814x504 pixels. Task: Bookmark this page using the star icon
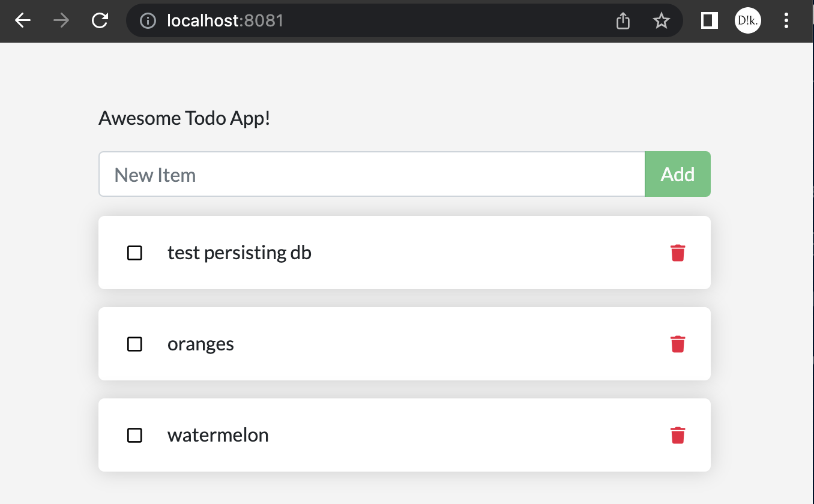coord(661,20)
